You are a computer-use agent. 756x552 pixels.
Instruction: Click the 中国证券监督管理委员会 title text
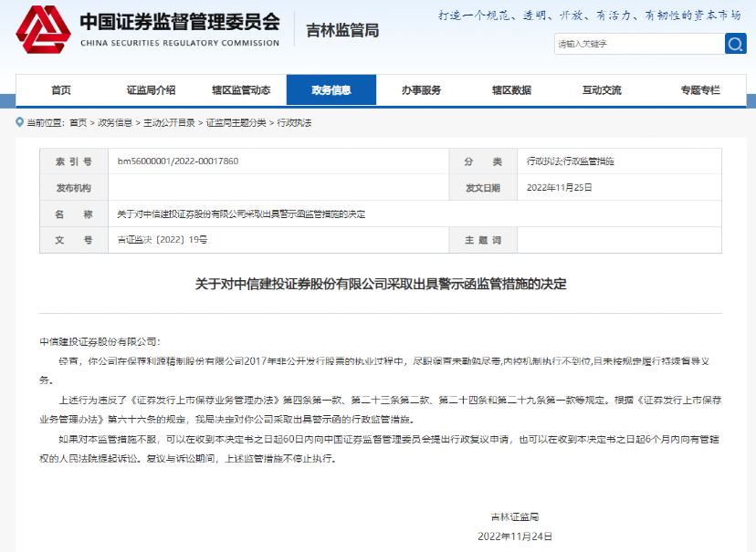coord(180,22)
